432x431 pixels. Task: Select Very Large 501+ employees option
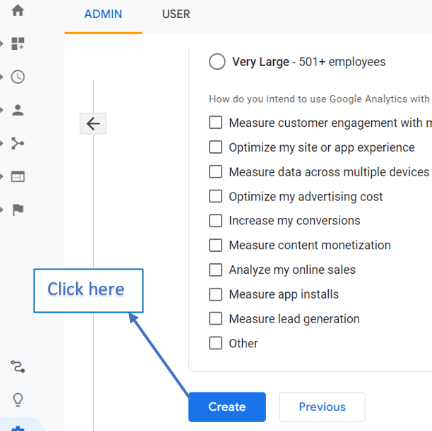tap(217, 62)
